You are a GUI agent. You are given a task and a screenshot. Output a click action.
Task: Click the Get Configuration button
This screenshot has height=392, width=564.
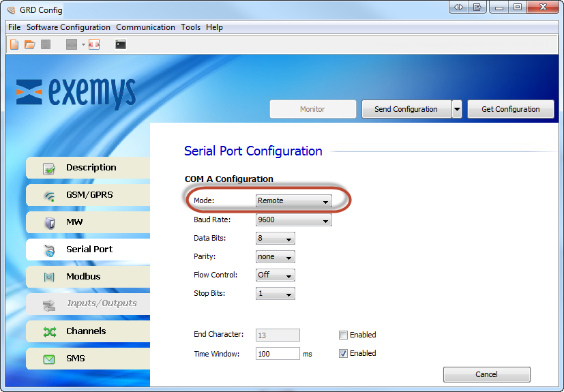(510, 109)
